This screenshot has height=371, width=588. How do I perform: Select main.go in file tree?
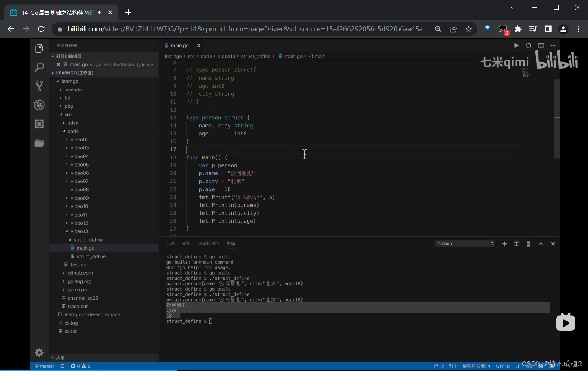click(85, 248)
